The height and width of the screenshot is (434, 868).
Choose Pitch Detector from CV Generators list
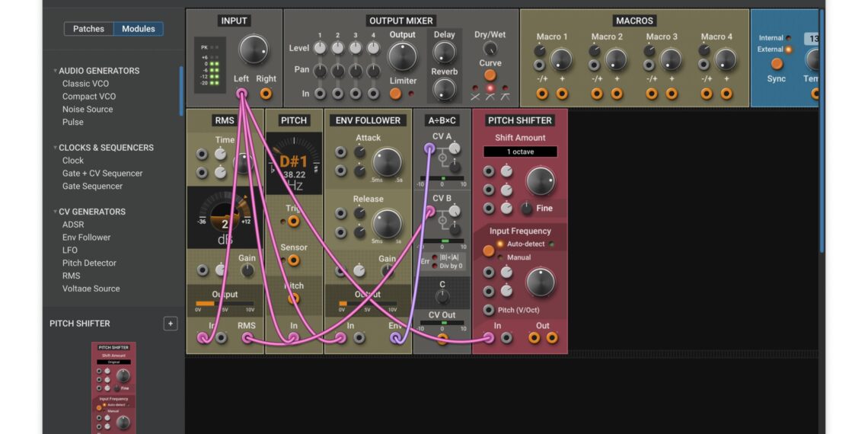89,263
